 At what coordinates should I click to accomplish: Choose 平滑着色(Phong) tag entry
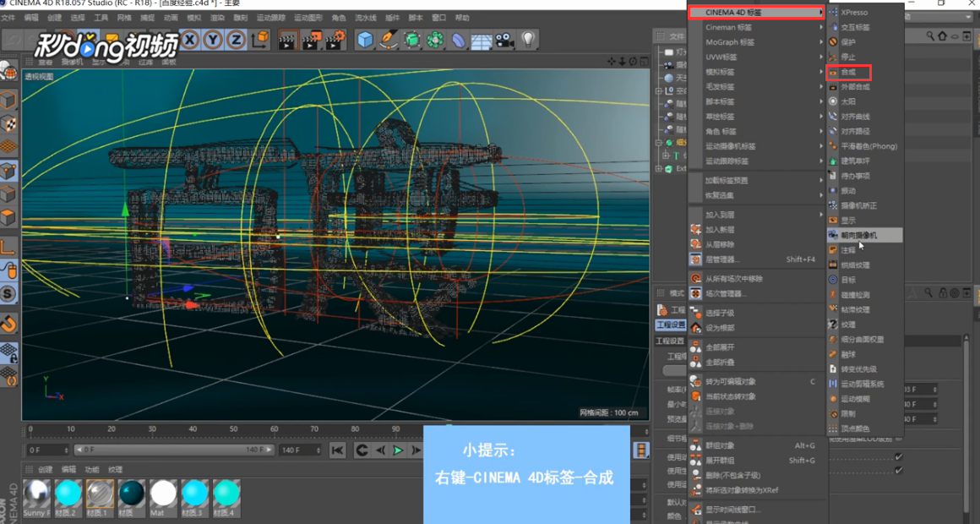(x=866, y=146)
